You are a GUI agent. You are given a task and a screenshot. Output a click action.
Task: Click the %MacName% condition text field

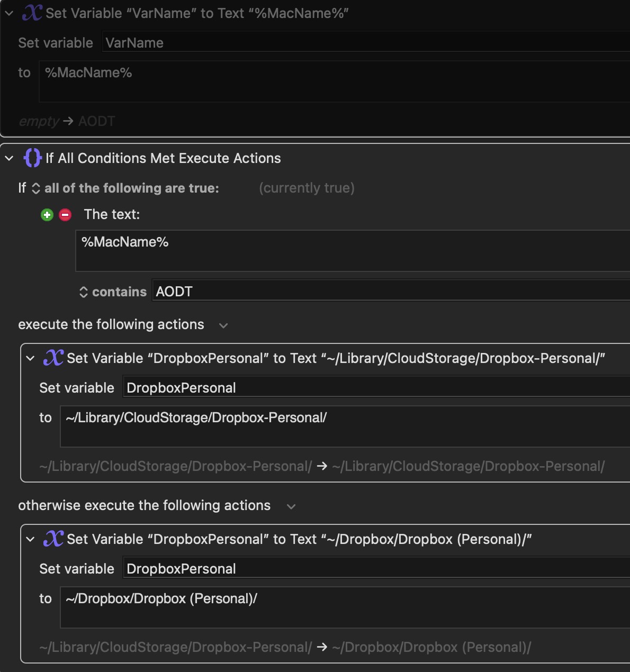353,251
